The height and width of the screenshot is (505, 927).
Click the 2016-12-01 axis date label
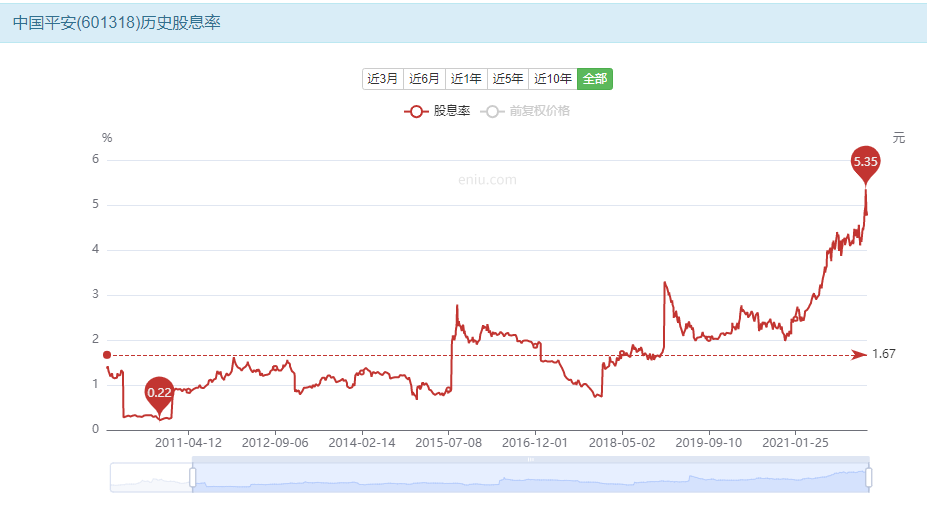(535, 443)
